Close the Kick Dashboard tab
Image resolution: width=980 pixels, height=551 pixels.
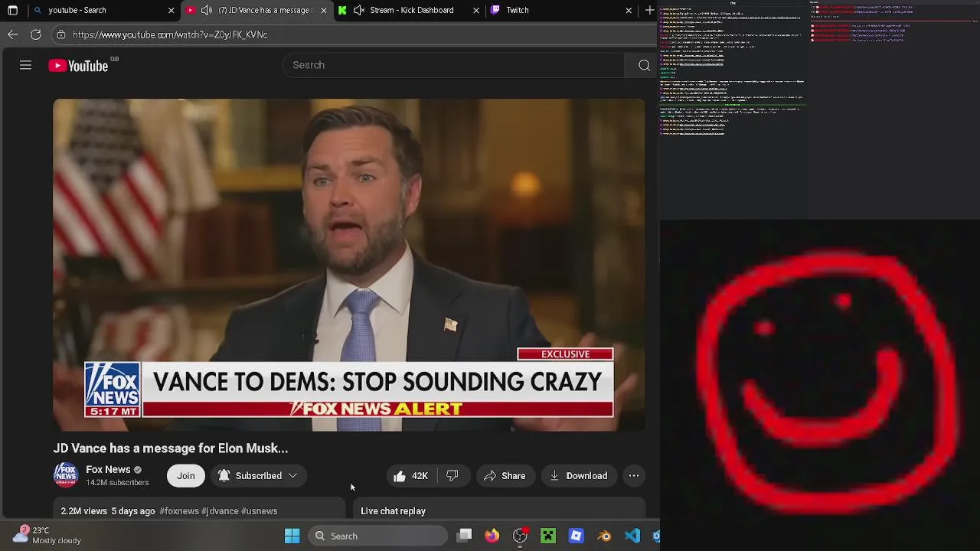point(476,10)
